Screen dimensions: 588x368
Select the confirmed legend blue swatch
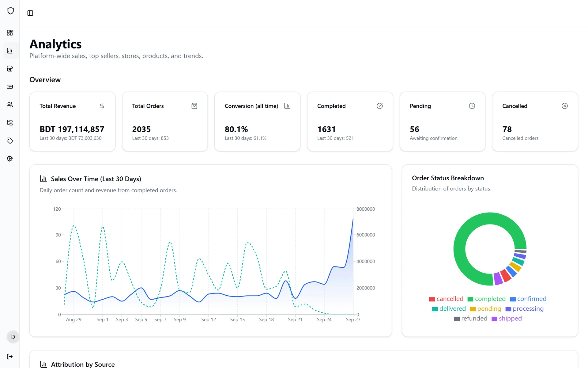tap(513, 299)
